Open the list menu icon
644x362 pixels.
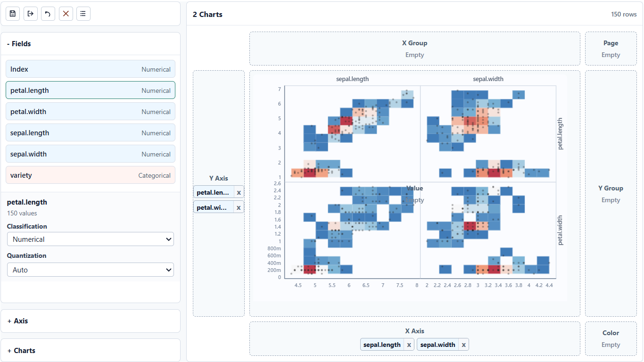[83, 14]
